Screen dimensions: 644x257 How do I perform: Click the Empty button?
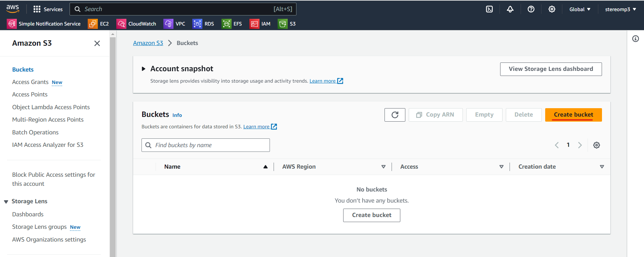pos(484,115)
